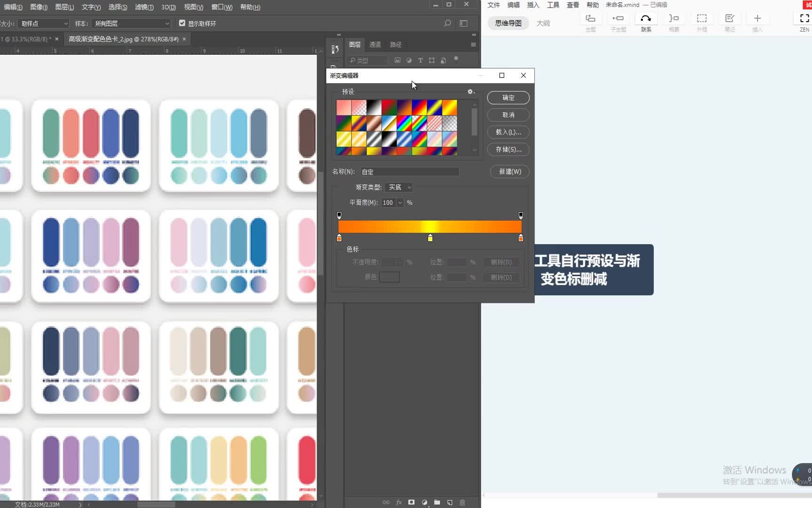Open the 工具 menu in XMind

point(553,5)
